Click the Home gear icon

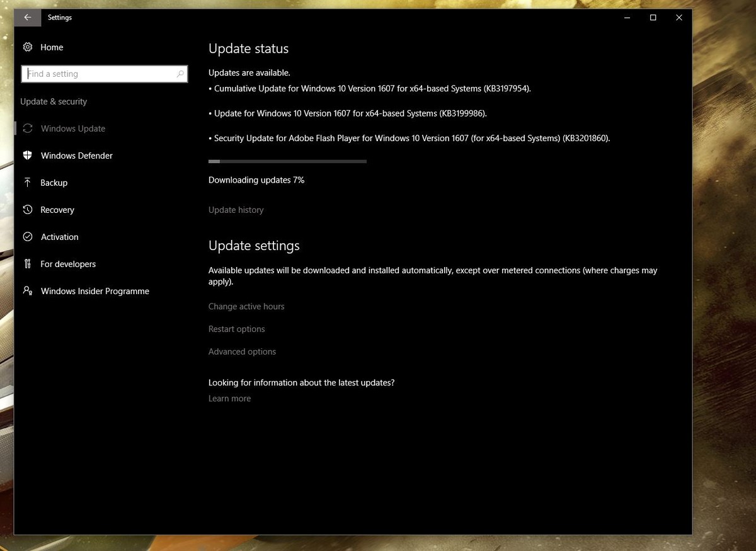click(28, 47)
